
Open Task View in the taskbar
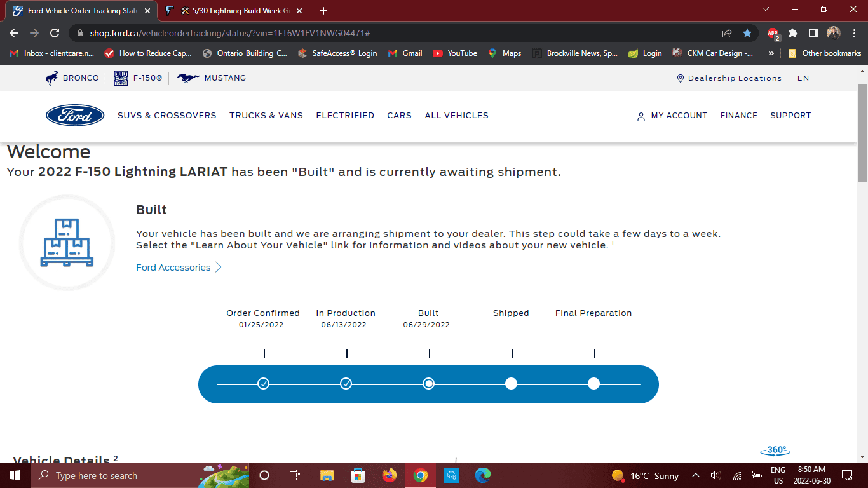point(295,475)
